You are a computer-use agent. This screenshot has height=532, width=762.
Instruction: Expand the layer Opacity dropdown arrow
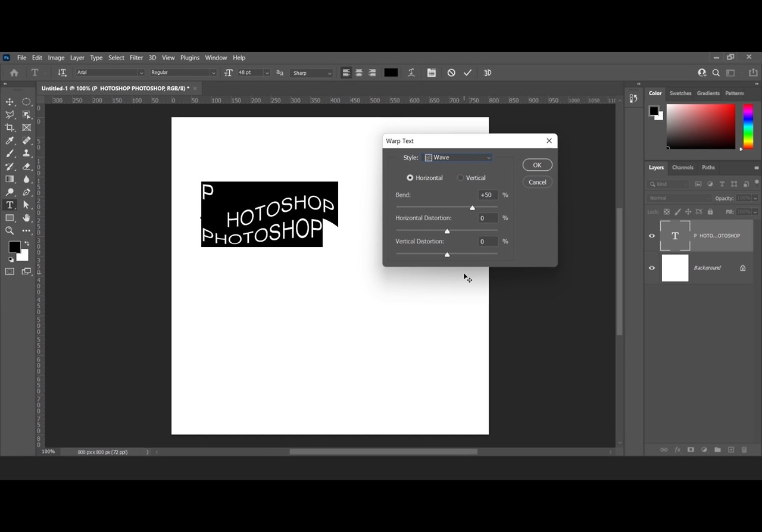(x=755, y=198)
